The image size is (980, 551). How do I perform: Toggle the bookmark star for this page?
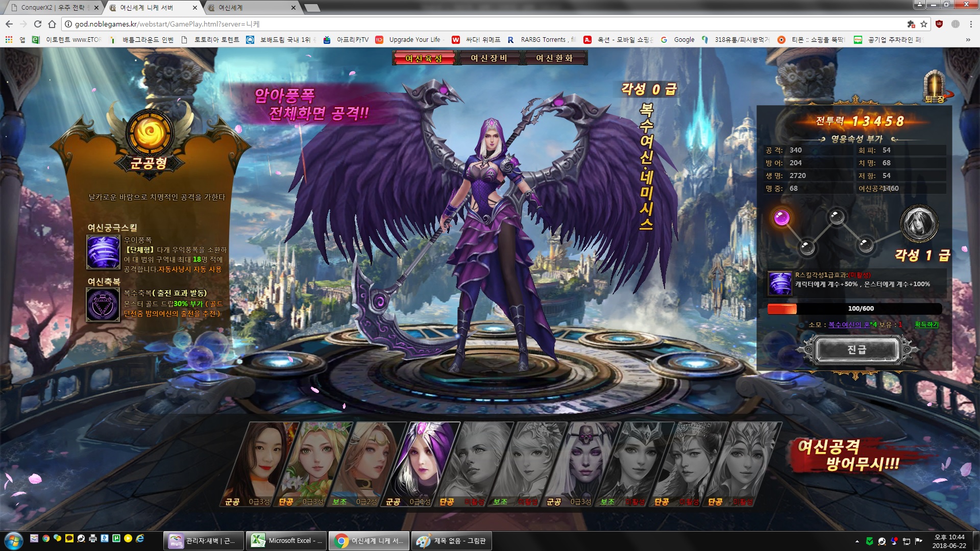point(924,24)
